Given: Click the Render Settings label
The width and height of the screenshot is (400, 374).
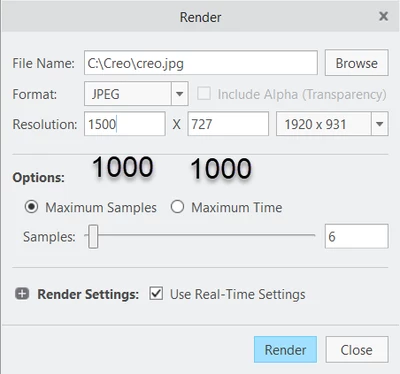Looking at the screenshot, I should (x=88, y=294).
